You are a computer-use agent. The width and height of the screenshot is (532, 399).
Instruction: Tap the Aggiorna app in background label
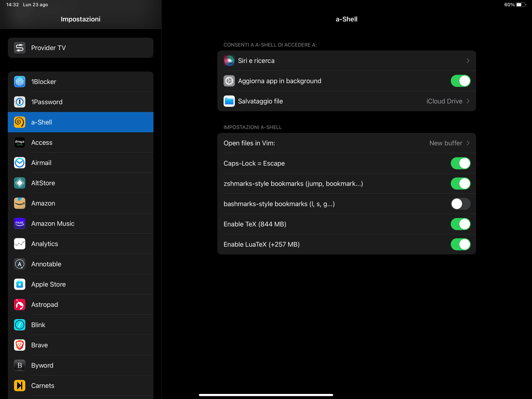279,81
